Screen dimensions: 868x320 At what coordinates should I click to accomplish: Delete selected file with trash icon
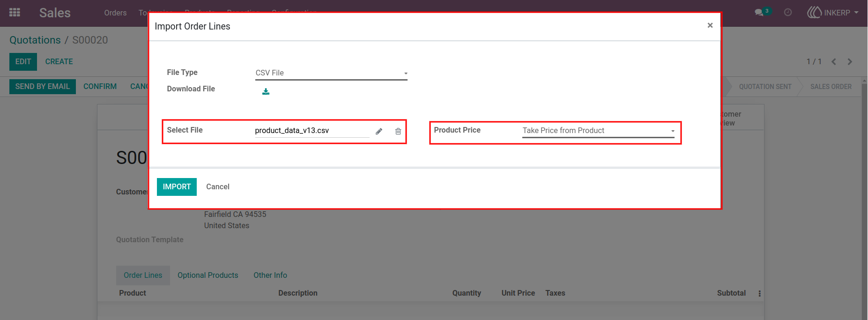coord(398,131)
